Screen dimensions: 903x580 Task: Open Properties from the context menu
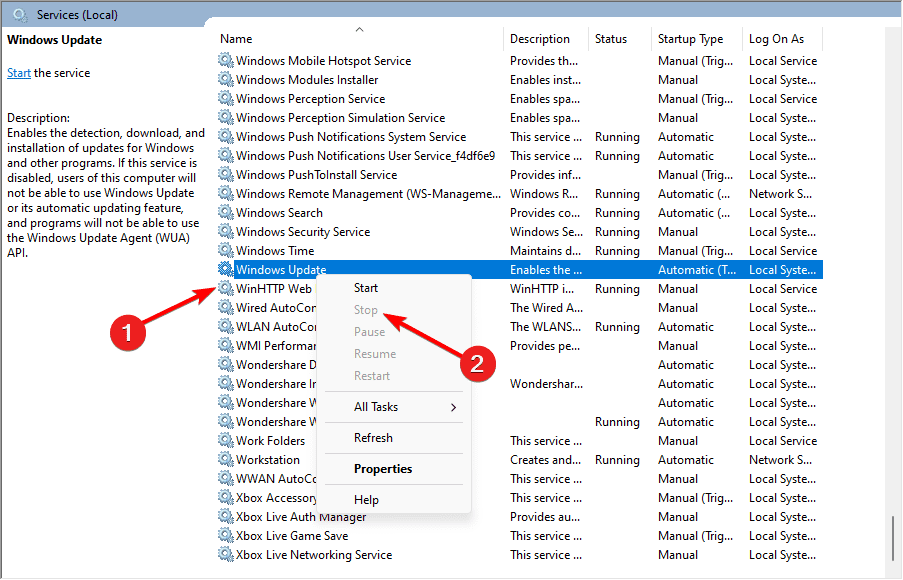point(383,469)
